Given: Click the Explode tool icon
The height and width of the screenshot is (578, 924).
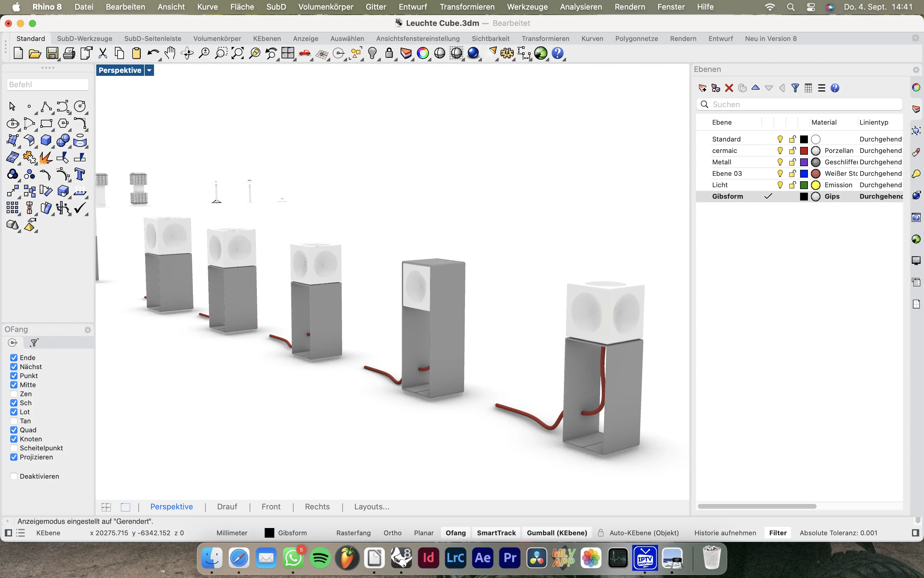Looking at the screenshot, I should (46, 157).
